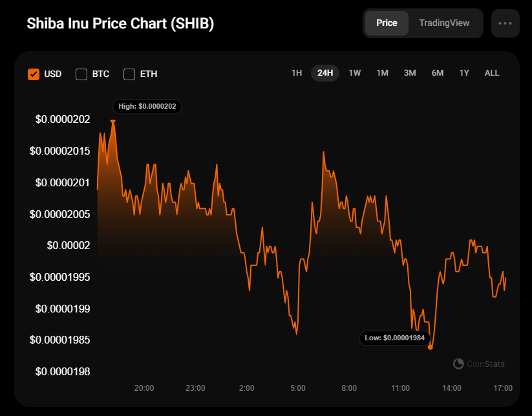Show the 1Y price history

click(x=464, y=72)
